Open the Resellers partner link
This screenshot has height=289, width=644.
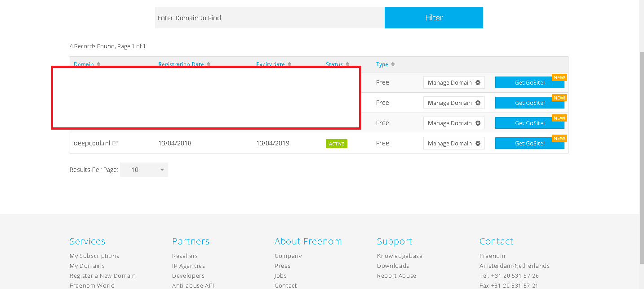(185, 256)
